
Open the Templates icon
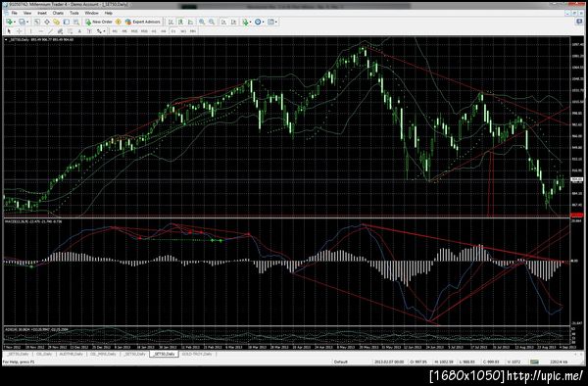point(270,22)
